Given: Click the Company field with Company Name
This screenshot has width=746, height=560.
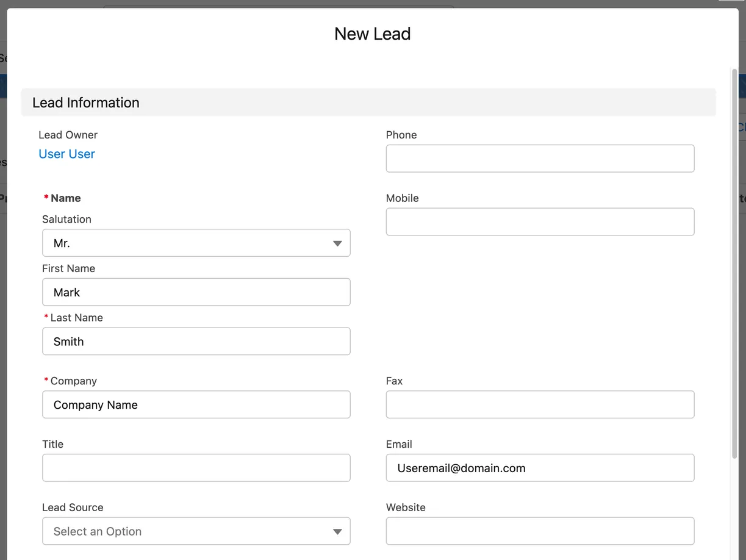Looking at the screenshot, I should [196, 405].
